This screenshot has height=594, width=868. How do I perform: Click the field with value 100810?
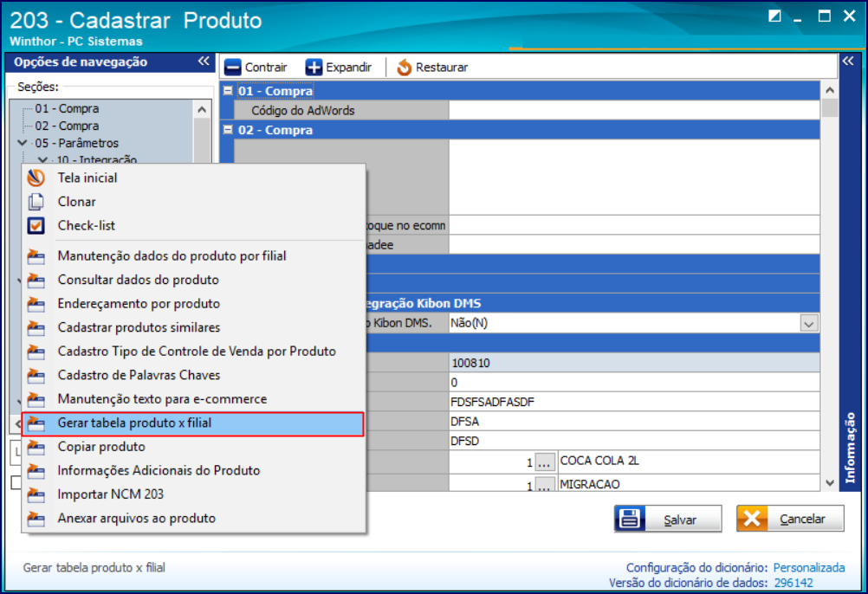634,363
